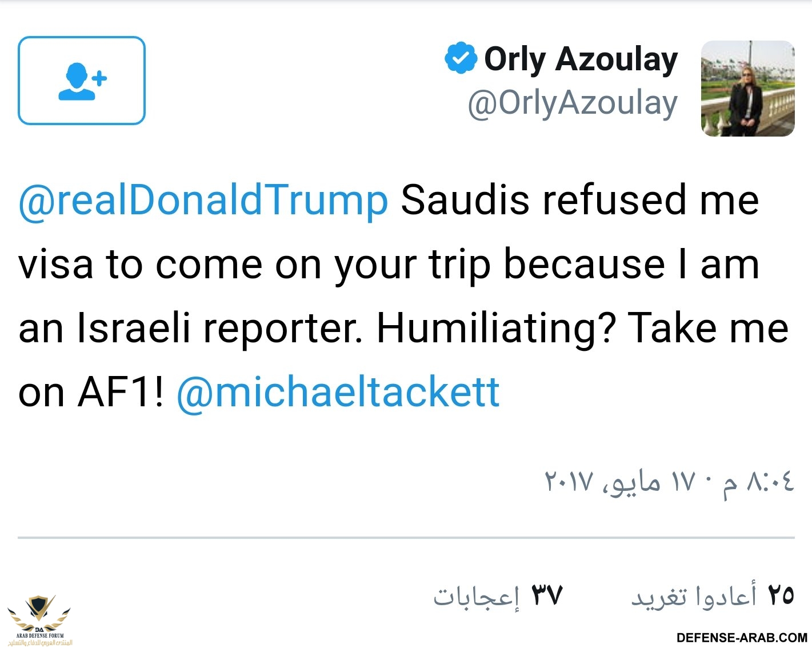The width and height of the screenshot is (812, 648).
Task: Click the word "Humiliating?" in the tweet
Action: (x=496, y=329)
